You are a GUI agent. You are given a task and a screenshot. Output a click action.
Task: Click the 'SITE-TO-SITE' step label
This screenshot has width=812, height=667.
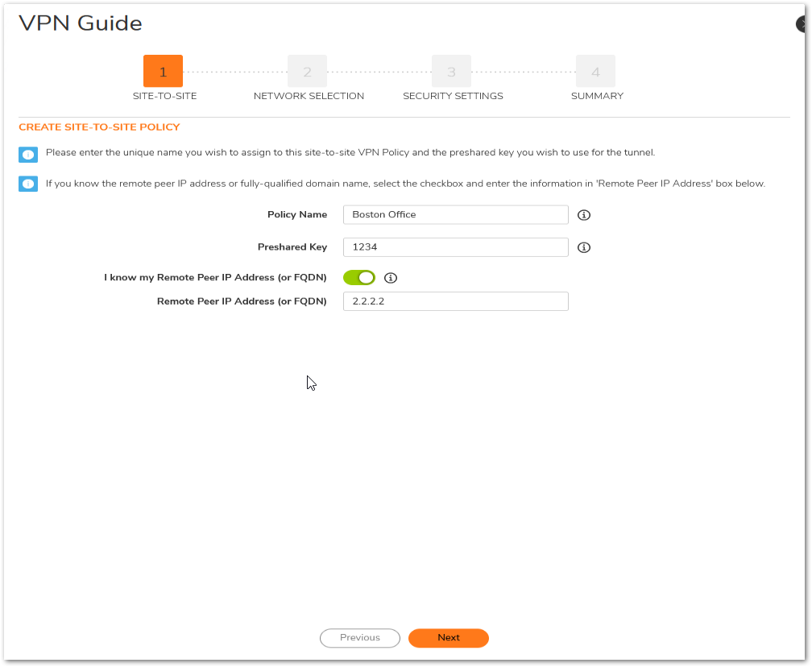pos(164,97)
